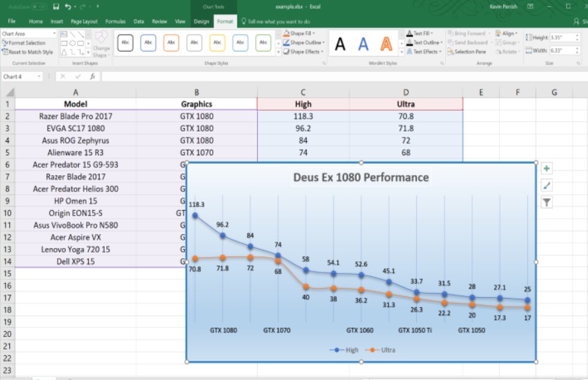
Task: Choose the orange outlined A WordArt style
Action: [386, 44]
